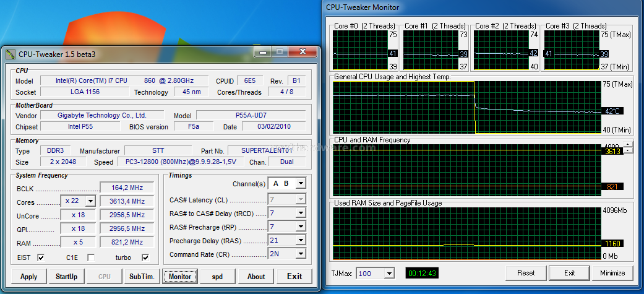The height and width of the screenshot is (294, 644).
Task: Click Exit in the Monitor window
Action: click(x=569, y=272)
